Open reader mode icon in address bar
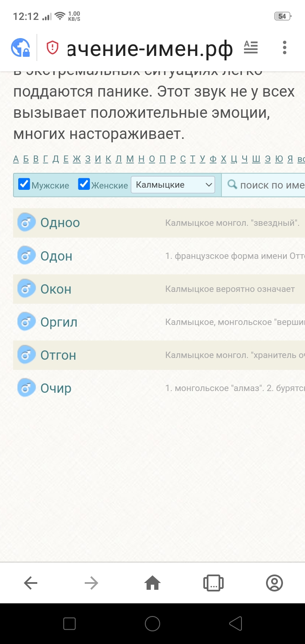Image resolution: width=305 pixels, height=644 pixels. (251, 47)
